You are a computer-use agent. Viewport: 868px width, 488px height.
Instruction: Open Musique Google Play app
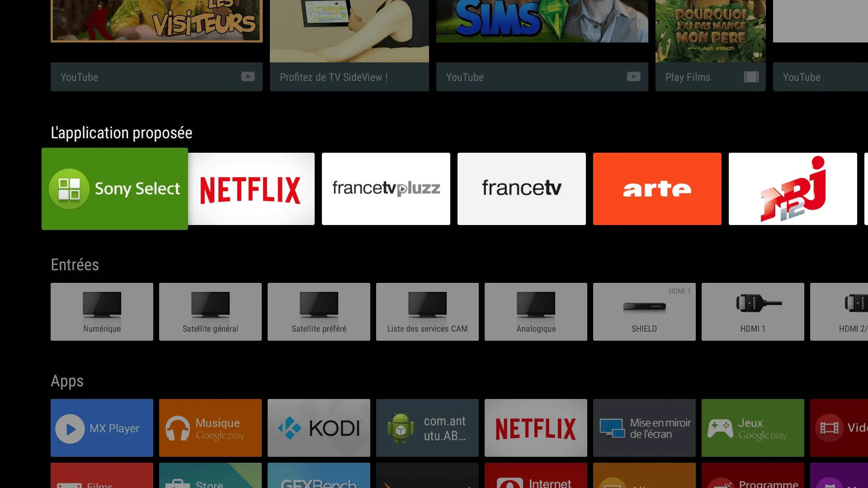click(x=210, y=428)
